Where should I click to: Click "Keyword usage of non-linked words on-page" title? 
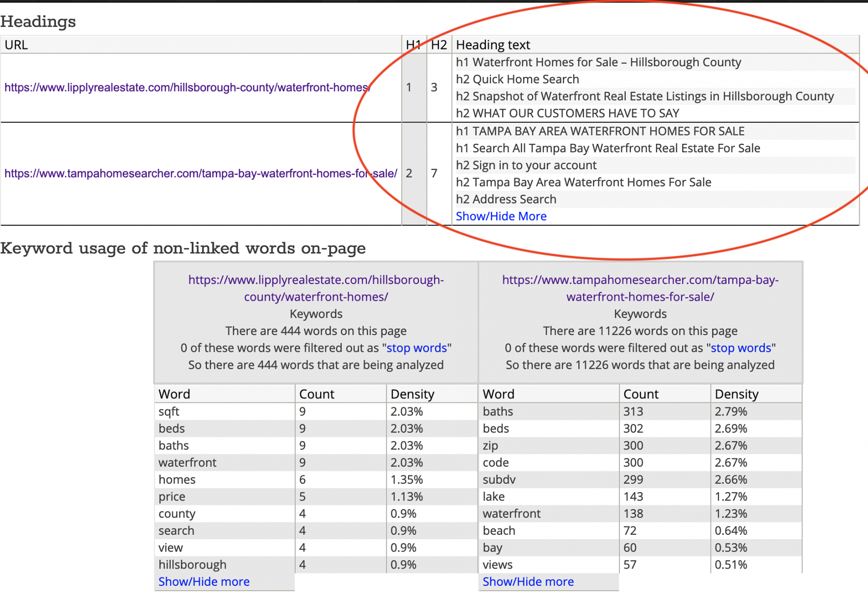pyautogui.click(x=183, y=248)
